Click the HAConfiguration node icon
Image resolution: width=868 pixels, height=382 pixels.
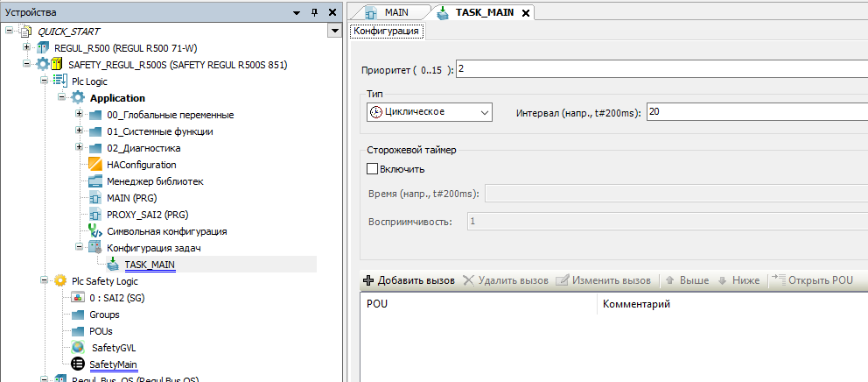(x=96, y=165)
